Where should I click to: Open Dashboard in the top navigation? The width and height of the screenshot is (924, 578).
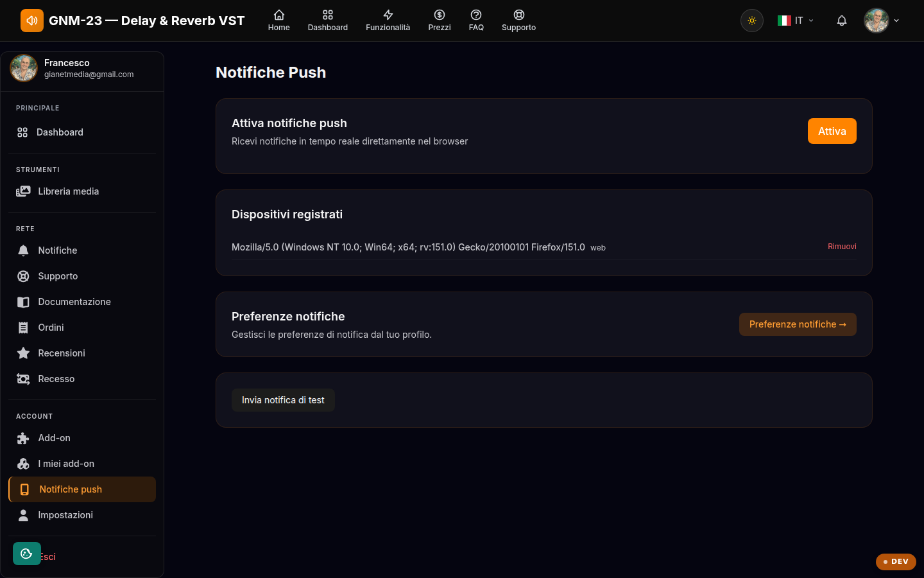click(327, 21)
